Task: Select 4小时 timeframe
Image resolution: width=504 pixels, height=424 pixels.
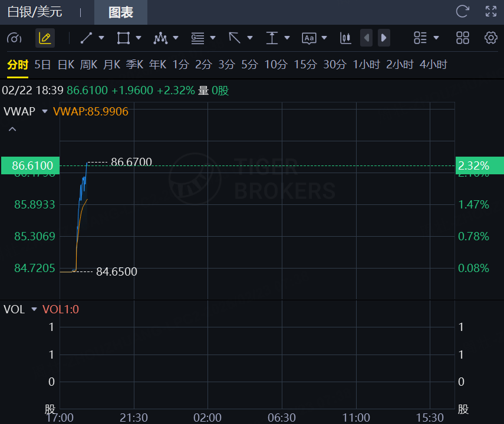Action: coord(433,65)
